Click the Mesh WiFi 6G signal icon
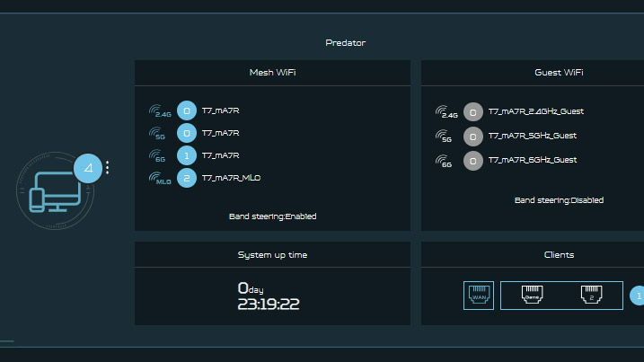644x362 pixels. click(159, 156)
